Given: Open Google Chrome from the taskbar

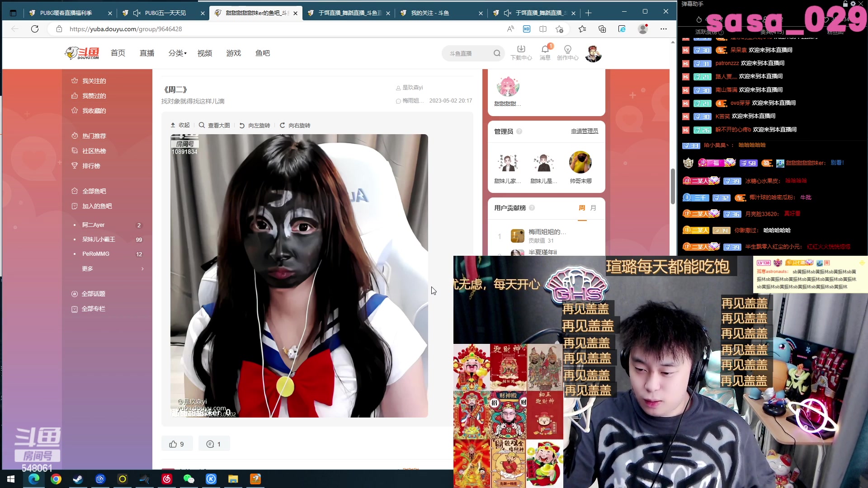Looking at the screenshot, I should [56, 479].
